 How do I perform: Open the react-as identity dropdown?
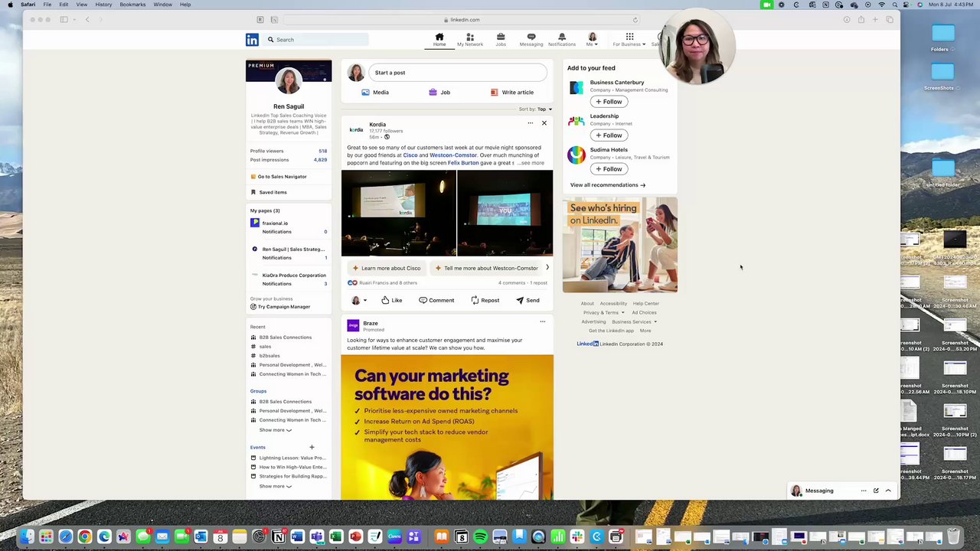(x=358, y=301)
